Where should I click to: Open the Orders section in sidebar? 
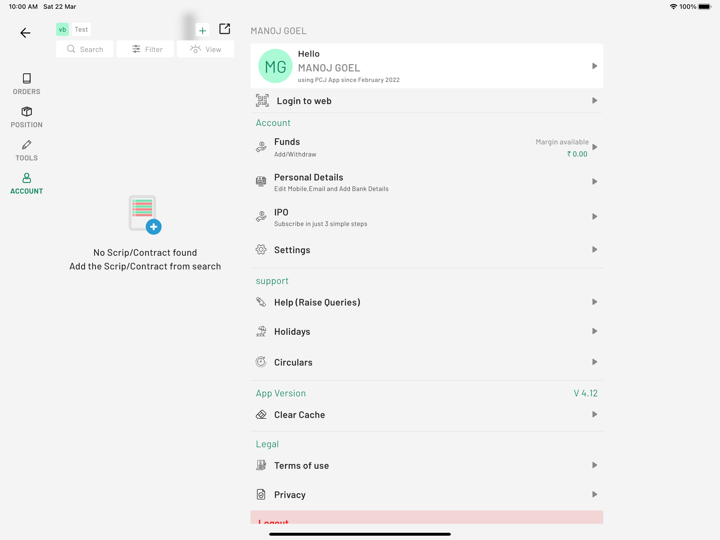tap(26, 84)
